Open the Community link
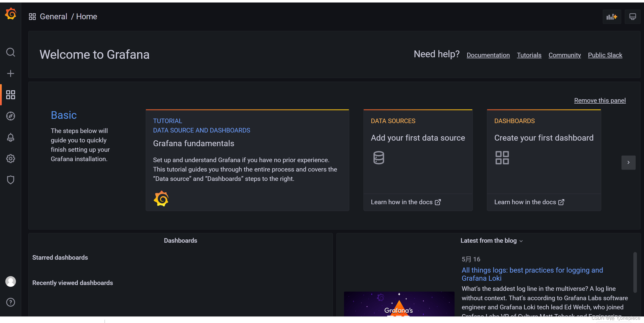 (x=565, y=55)
